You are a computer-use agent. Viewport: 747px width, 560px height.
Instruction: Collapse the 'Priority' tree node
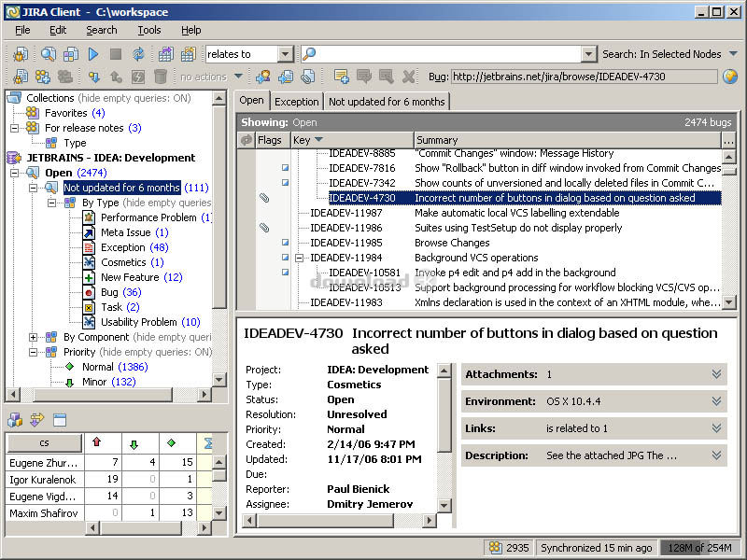point(33,353)
